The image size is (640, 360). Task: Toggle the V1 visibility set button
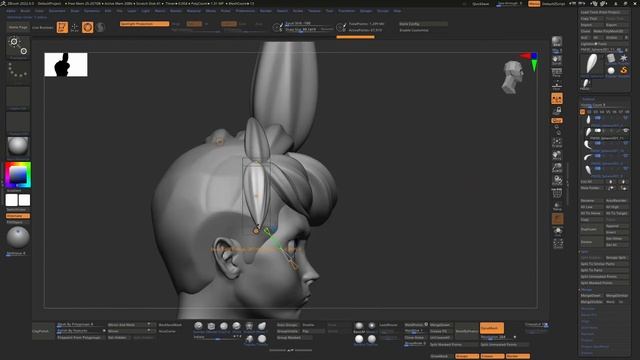(582, 112)
